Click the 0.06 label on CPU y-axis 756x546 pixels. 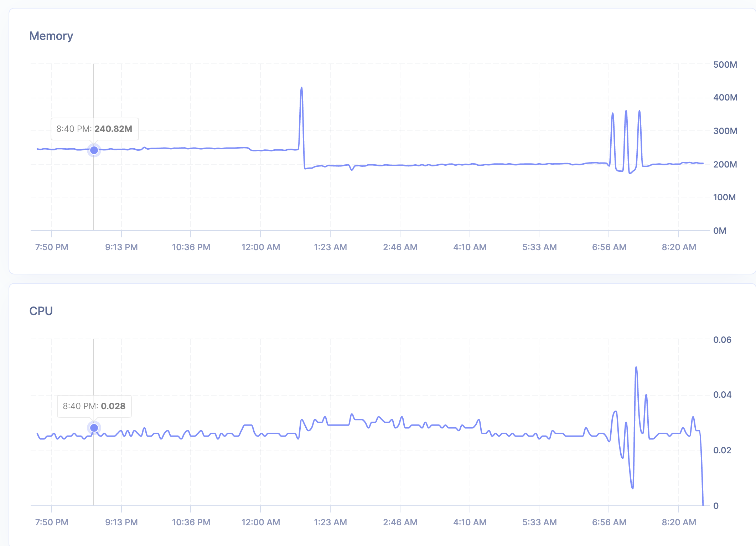[x=722, y=340]
